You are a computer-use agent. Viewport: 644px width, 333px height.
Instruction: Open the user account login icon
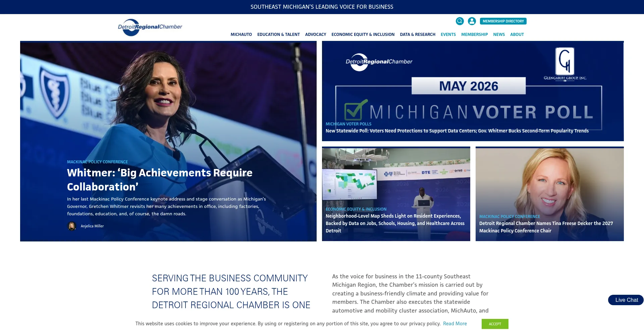pyautogui.click(x=472, y=21)
